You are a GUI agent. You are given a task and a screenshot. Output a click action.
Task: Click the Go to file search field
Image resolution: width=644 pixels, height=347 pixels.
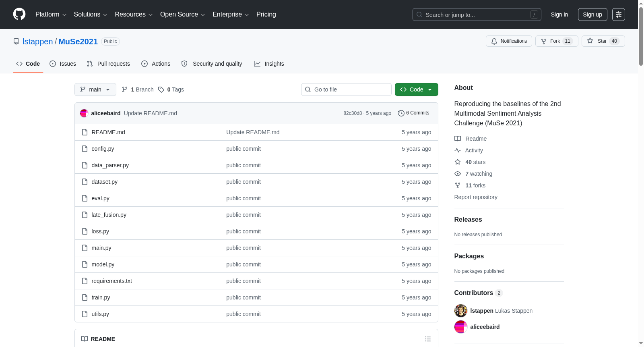(346, 89)
